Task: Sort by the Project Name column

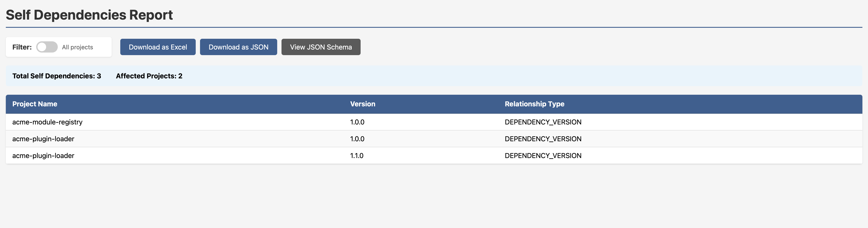Action: point(34,104)
